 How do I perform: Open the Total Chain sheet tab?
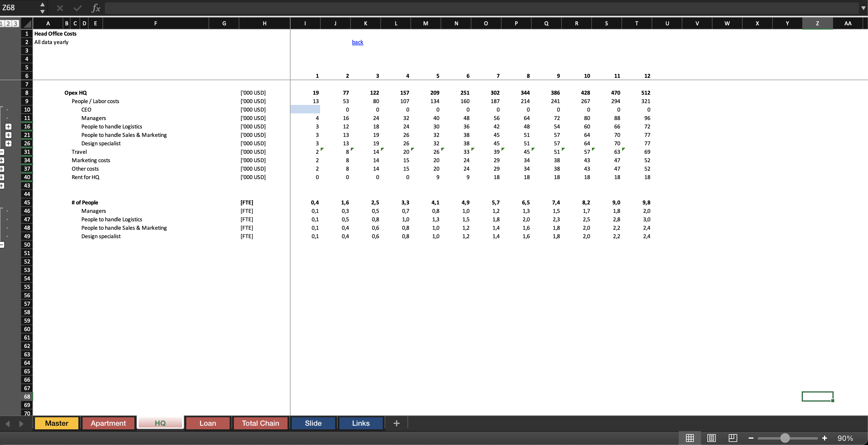coord(260,423)
